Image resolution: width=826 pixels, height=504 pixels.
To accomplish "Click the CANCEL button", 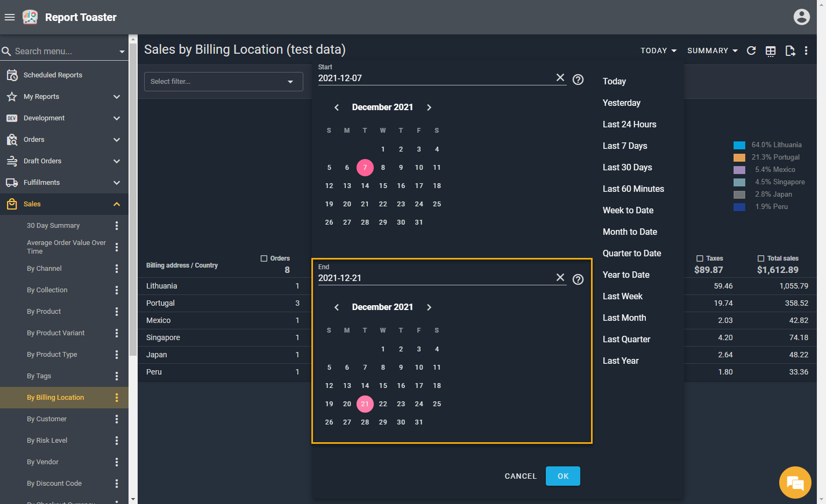I will (x=520, y=476).
